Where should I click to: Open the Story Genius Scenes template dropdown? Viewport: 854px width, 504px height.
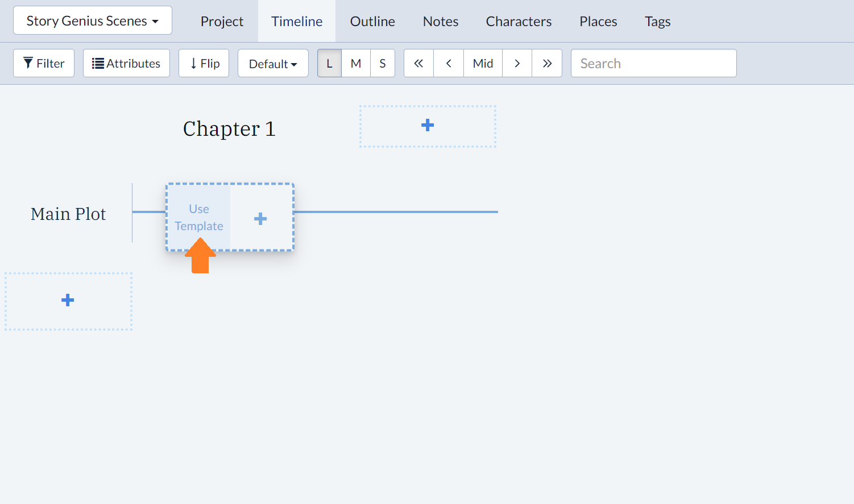tap(92, 20)
